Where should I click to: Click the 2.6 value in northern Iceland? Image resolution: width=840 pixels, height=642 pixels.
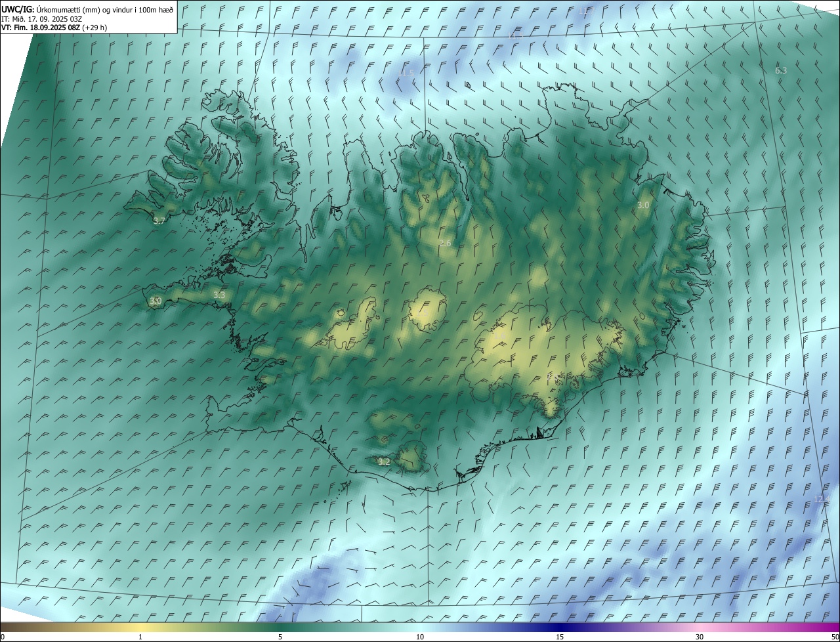tap(445, 244)
